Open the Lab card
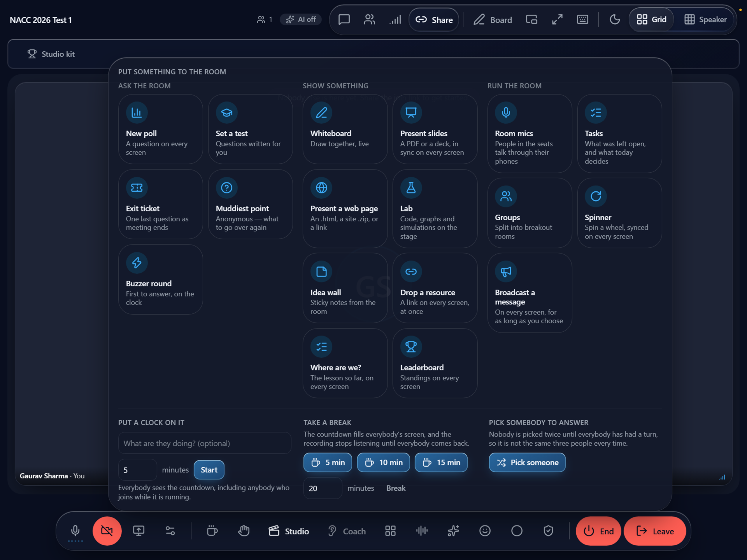747x560 pixels. click(x=435, y=208)
